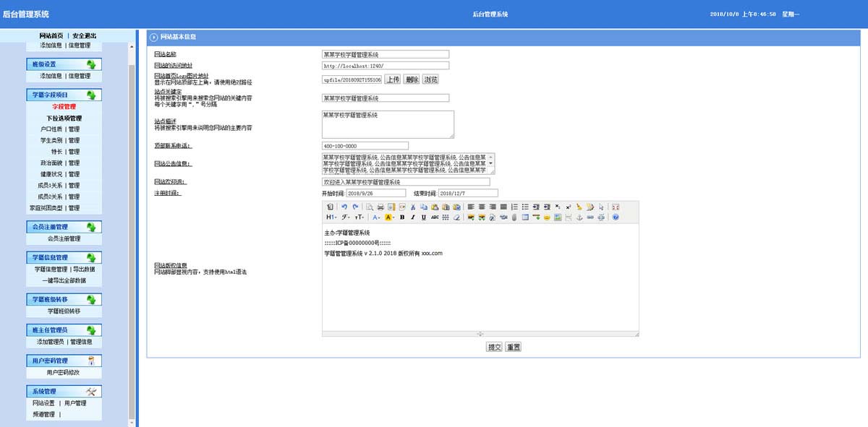The height and width of the screenshot is (427, 868).
Task: Apply italic formatting in the editor
Action: pos(413,217)
